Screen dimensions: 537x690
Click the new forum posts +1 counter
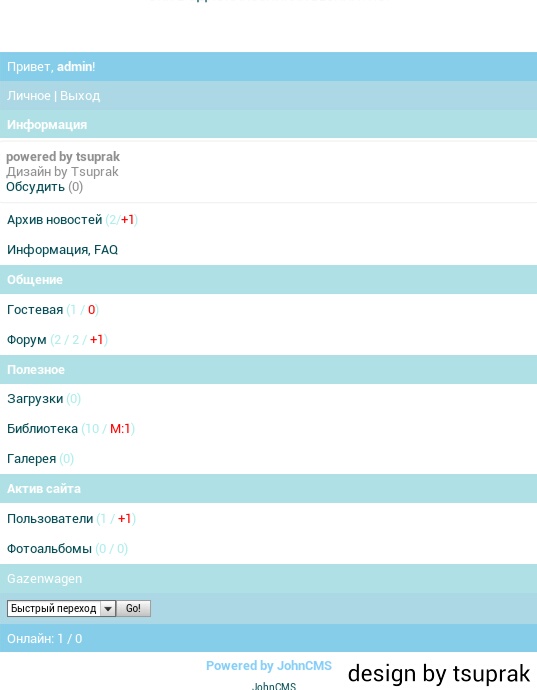pyautogui.click(x=96, y=340)
